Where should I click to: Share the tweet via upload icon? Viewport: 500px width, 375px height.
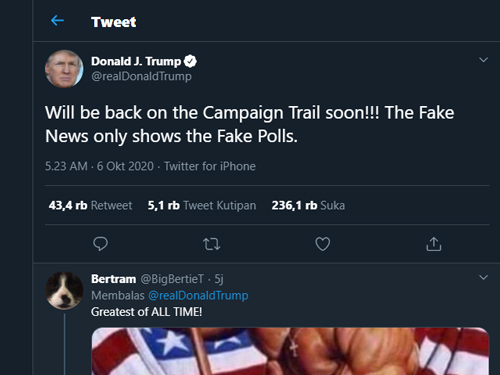click(x=434, y=244)
